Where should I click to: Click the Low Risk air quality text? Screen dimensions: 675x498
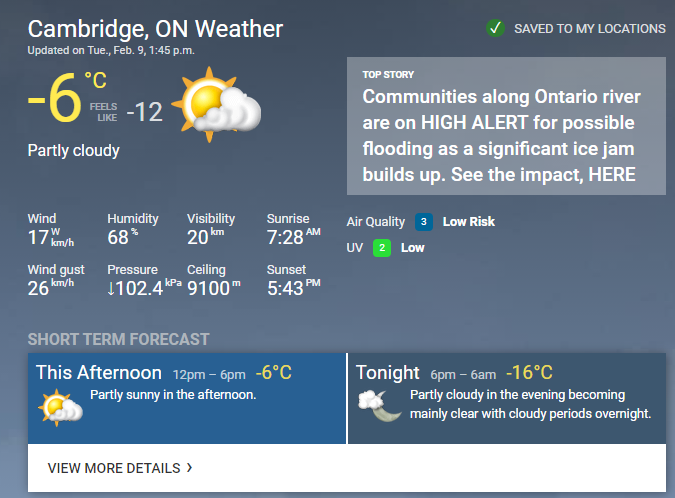tap(469, 222)
